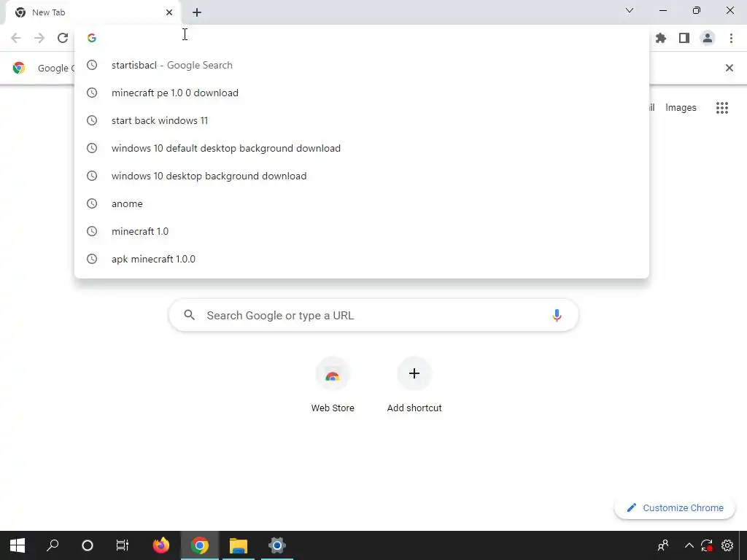Viewport: 747px width, 560px height.
Task: Open a new tab with plus button
Action: [x=197, y=12]
